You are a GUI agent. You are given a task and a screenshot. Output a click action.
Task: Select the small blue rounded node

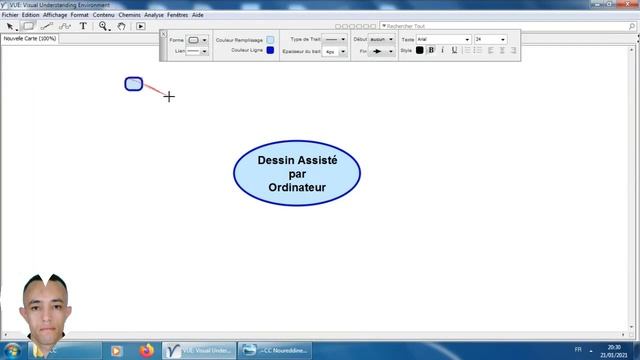[133, 84]
